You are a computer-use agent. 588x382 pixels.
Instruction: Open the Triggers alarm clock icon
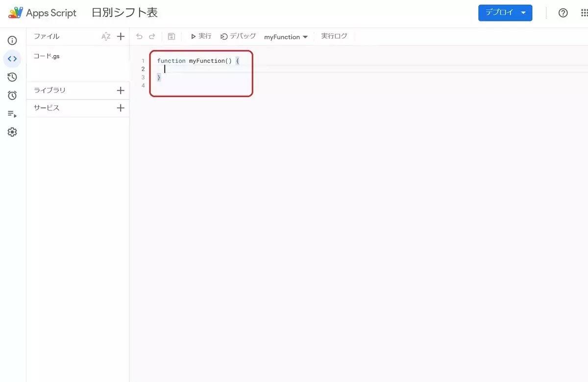coord(12,95)
